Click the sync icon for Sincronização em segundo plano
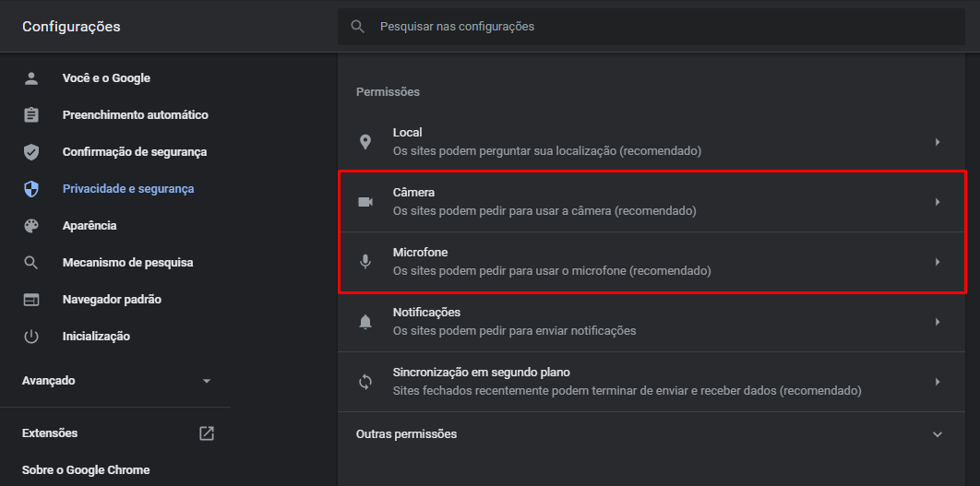Viewport: 980px width, 486px height. coord(365,382)
